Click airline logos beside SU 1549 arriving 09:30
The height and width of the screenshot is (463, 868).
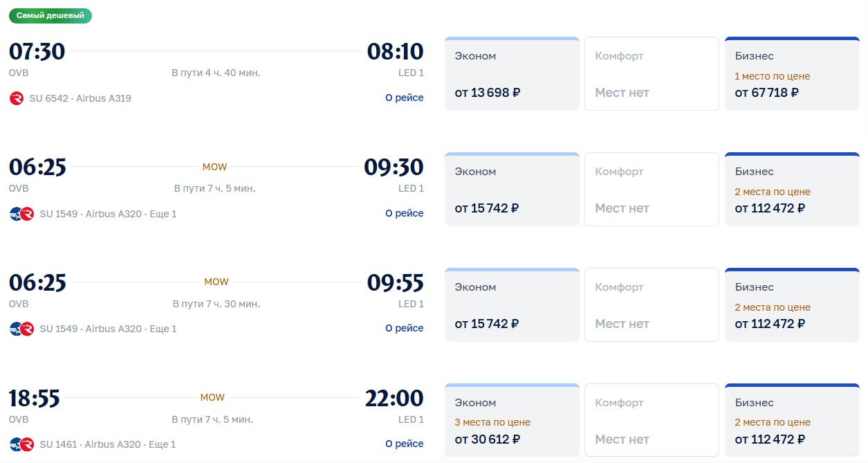pos(21,214)
